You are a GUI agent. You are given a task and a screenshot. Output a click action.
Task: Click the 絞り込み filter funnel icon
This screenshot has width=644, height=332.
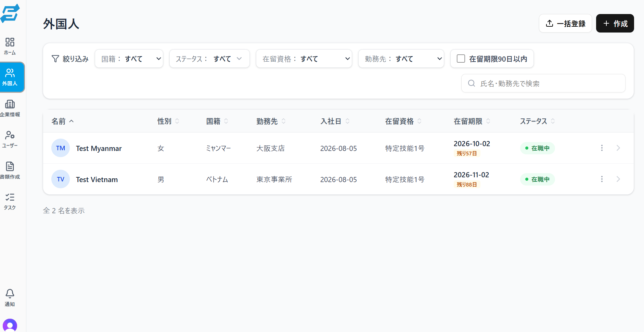(x=55, y=59)
